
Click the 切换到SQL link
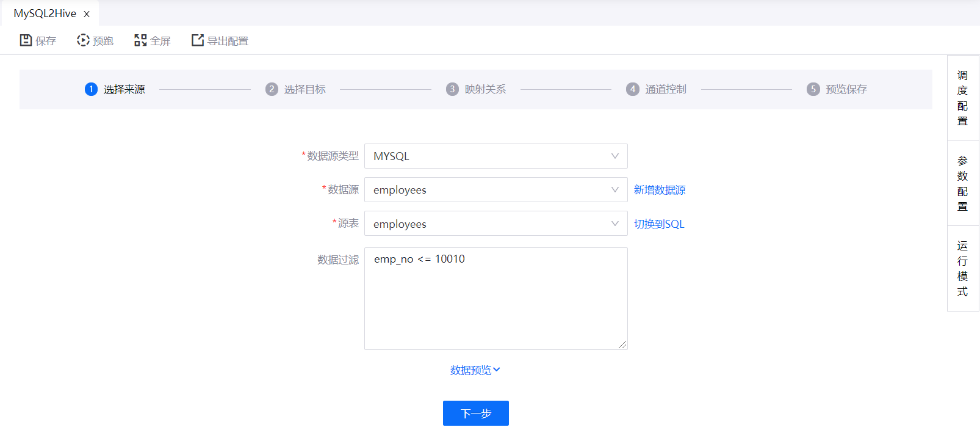tap(659, 224)
